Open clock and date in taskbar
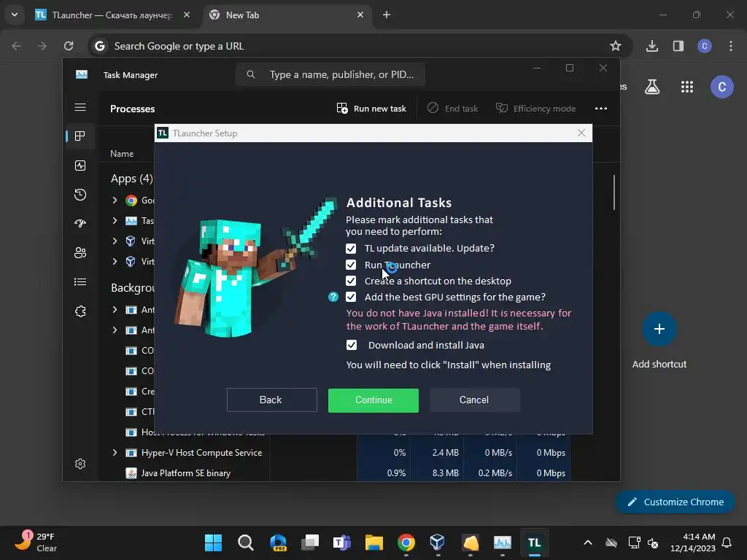 coord(693,542)
